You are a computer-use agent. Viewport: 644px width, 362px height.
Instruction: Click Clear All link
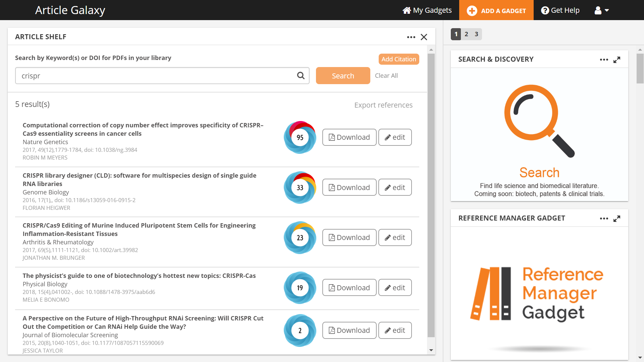(x=386, y=76)
